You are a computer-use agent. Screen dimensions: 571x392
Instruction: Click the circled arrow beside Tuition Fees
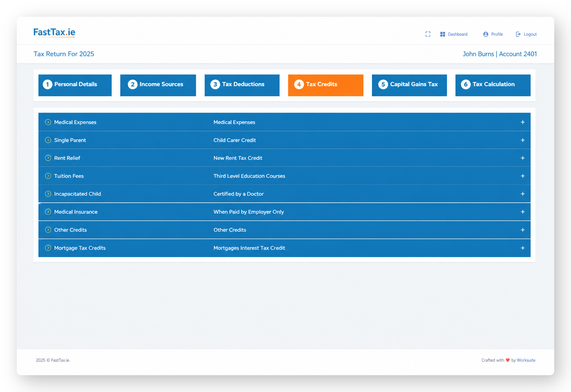point(48,176)
